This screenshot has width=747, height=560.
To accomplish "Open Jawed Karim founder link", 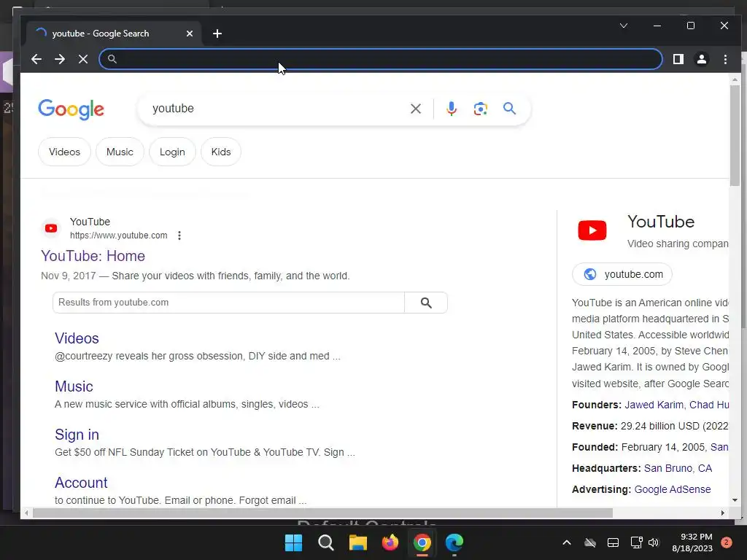I will (654, 405).
